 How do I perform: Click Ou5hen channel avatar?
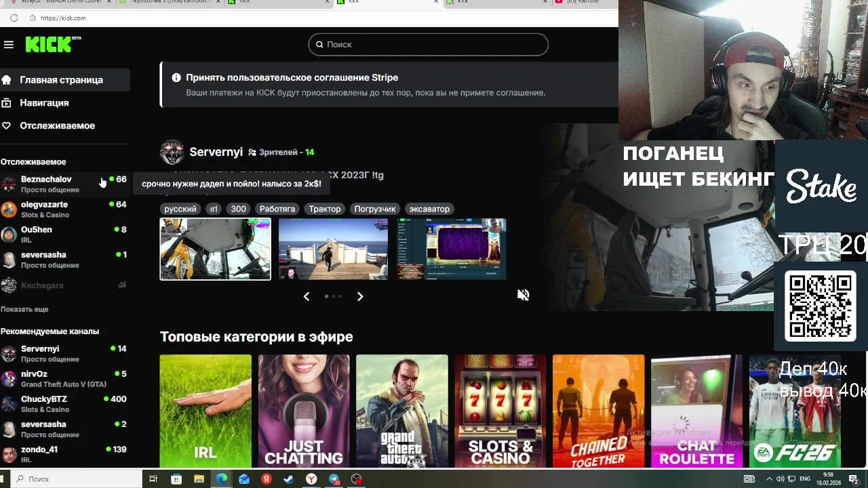(9, 235)
